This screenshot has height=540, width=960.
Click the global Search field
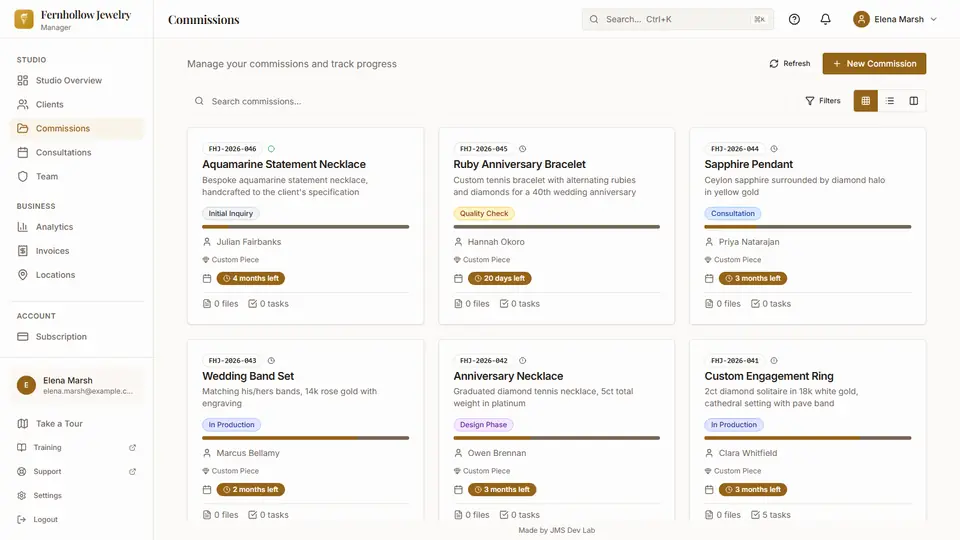[x=678, y=19]
